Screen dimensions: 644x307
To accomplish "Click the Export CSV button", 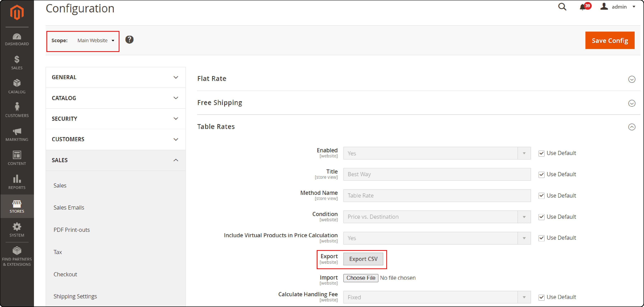I will (363, 259).
